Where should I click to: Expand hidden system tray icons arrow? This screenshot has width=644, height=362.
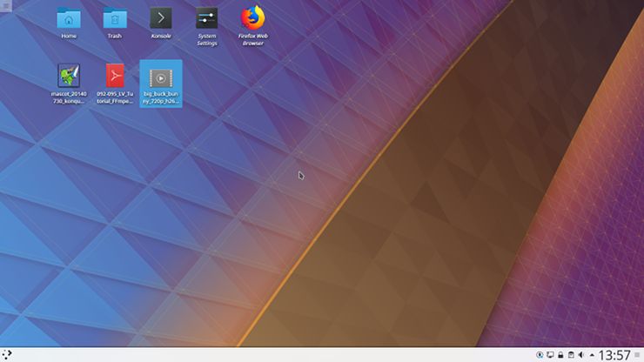click(x=592, y=355)
